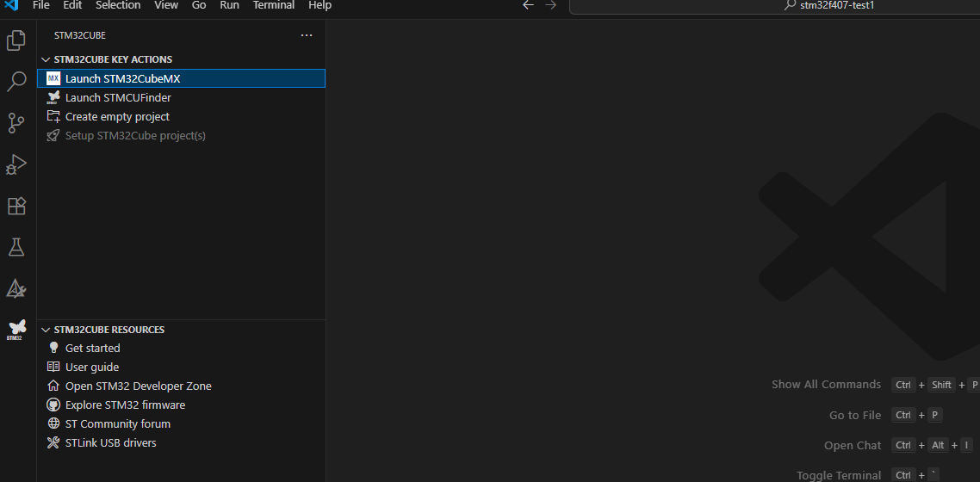Click the book icon beside User guide
The image size is (980, 482).
pos(53,368)
